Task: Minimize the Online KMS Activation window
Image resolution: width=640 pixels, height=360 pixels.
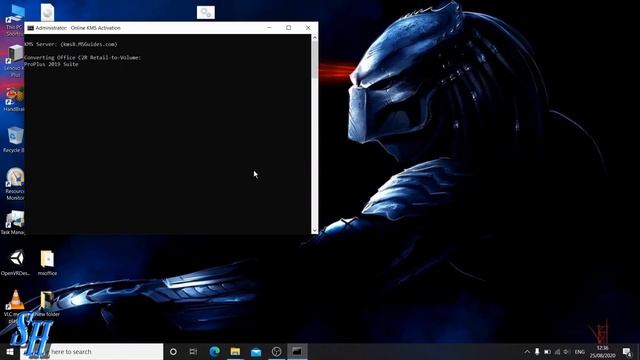Action: [x=269, y=28]
